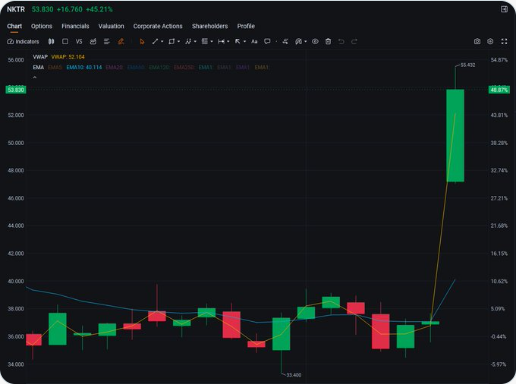The image size is (516, 384).
Task: Toggle drawings visibility with eye icon
Action: click(315, 41)
